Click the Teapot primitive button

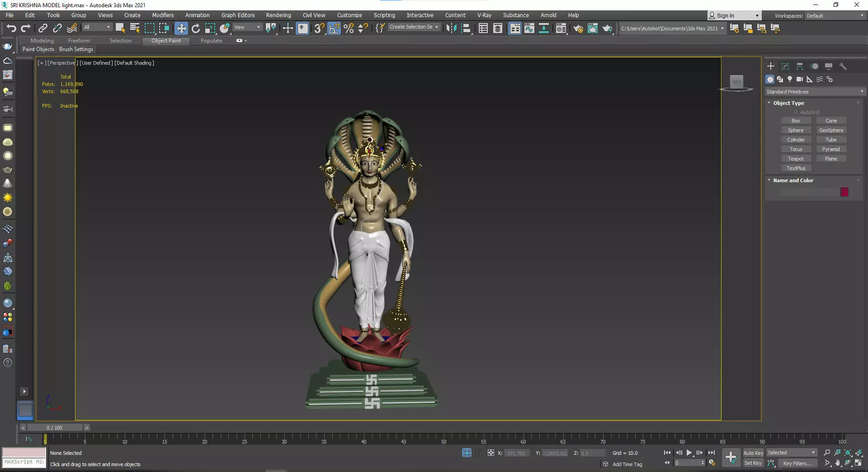796,159
